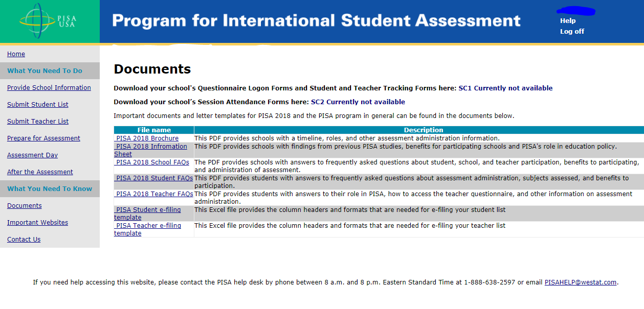Click the teacher list Excel file description

pyautogui.click(x=350, y=226)
